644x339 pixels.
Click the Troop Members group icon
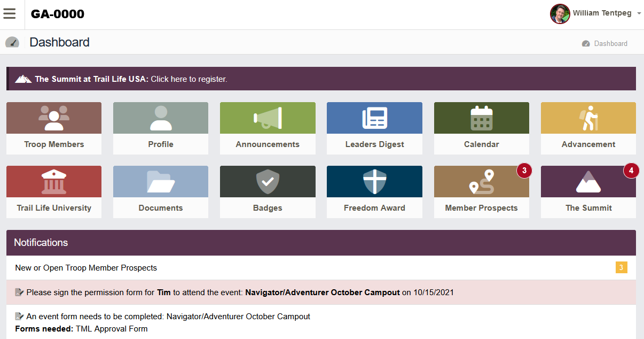(x=54, y=118)
